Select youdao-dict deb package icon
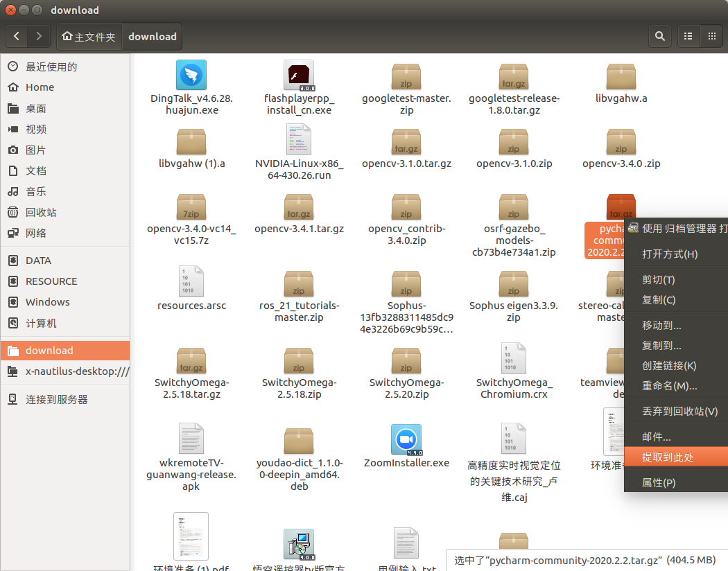The width and height of the screenshot is (728, 571). click(x=299, y=441)
